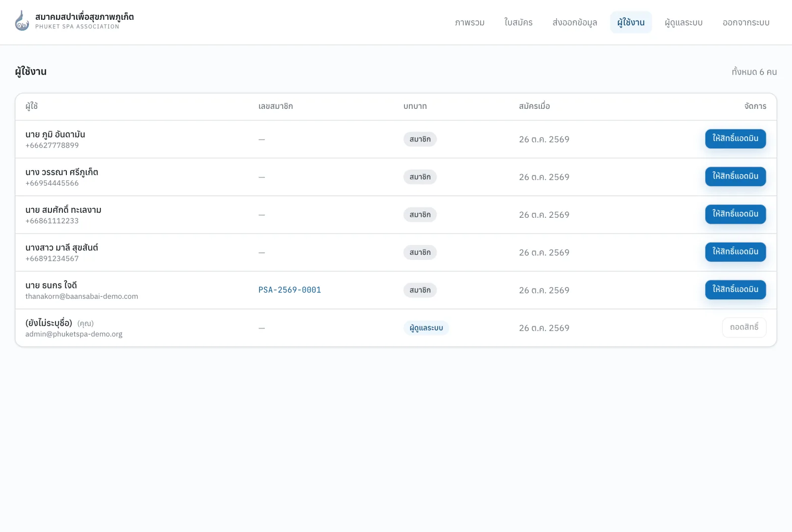The width and height of the screenshot is (792, 532).
Task: Select the email thanakorn@baansabai-demo.com
Action: (82, 296)
